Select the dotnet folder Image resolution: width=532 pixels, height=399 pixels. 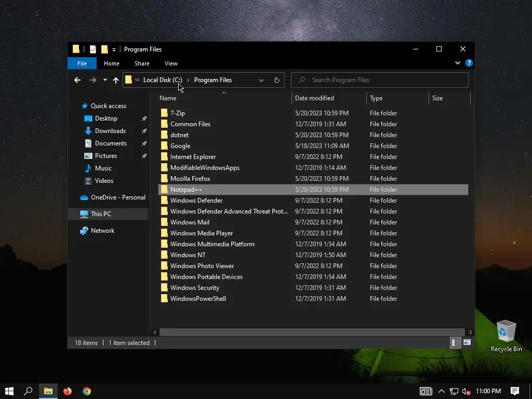click(x=179, y=135)
